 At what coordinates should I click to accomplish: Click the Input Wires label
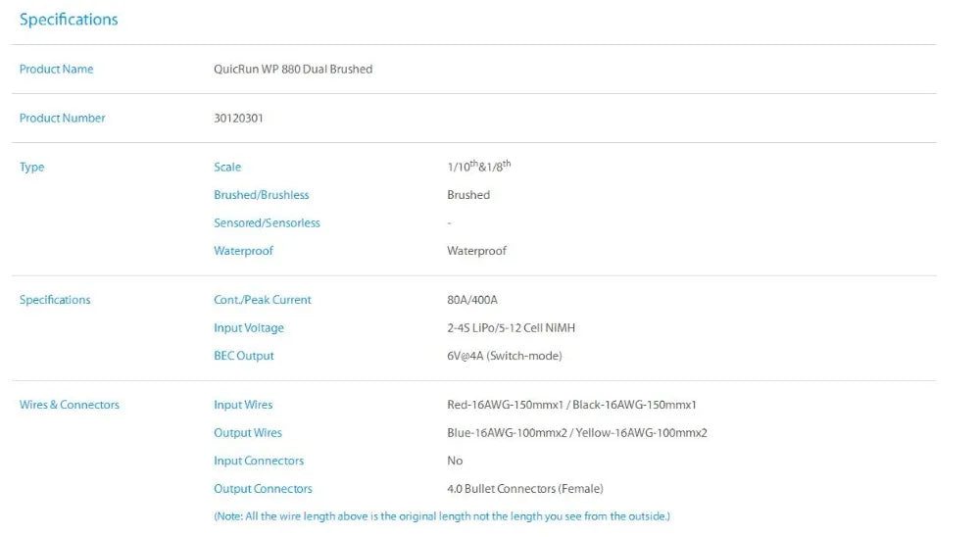[x=243, y=405]
